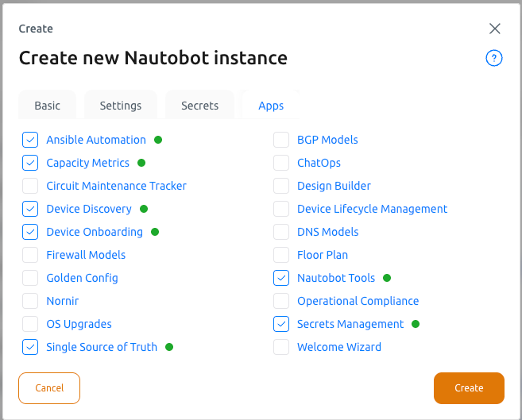Screen dimensions: 522x420
Task: Open the Secrets tab
Action: tap(199, 106)
